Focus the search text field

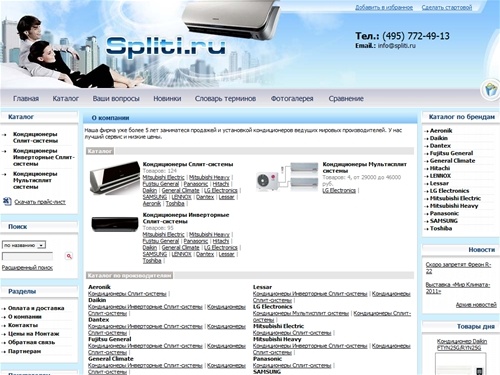(x=27, y=256)
